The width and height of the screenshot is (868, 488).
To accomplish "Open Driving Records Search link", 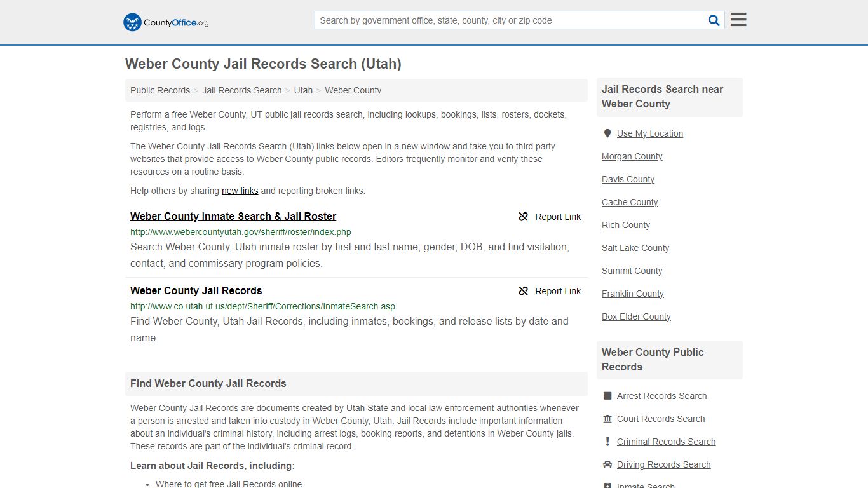I will pyautogui.click(x=664, y=464).
